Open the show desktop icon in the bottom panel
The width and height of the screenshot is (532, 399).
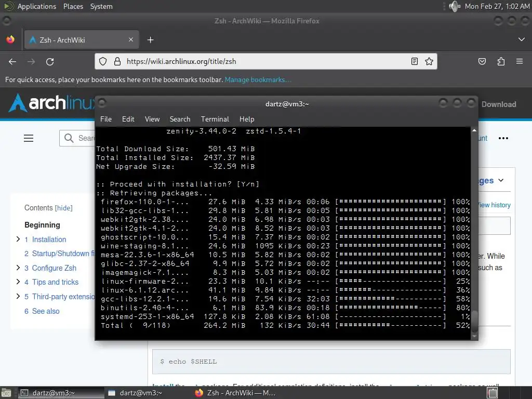click(x=6, y=393)
